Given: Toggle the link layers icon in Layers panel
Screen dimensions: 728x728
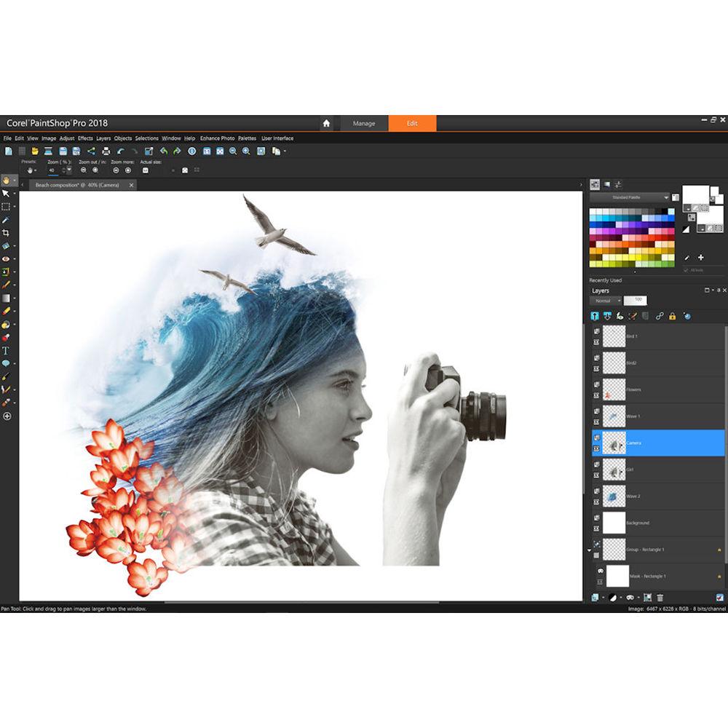Looking at the screenshot, I should pos(659,316).
